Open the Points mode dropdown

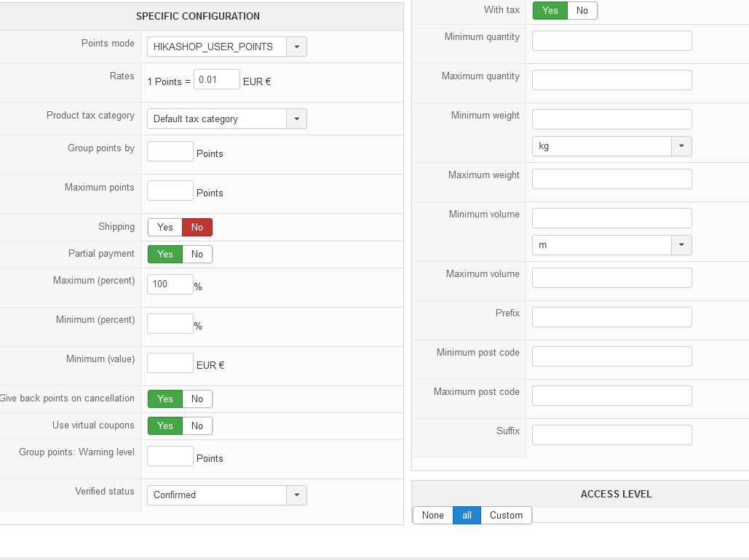tap(226, 47)
